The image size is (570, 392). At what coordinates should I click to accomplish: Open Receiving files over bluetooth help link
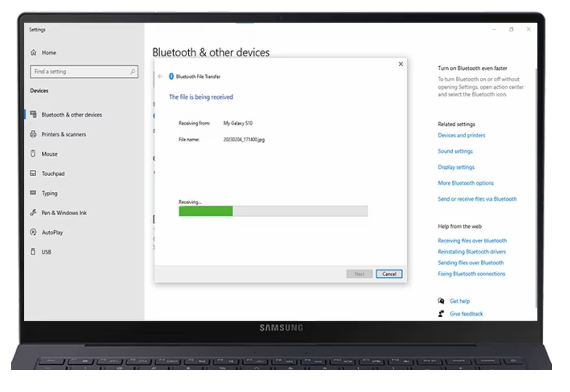click(x=472, y=241)
